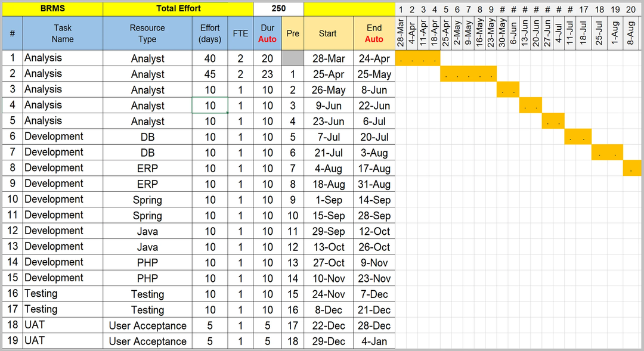Select week number 17 timeline header
Image resolution: width=644 pixels, height=351 pixels.
(584, 10)
